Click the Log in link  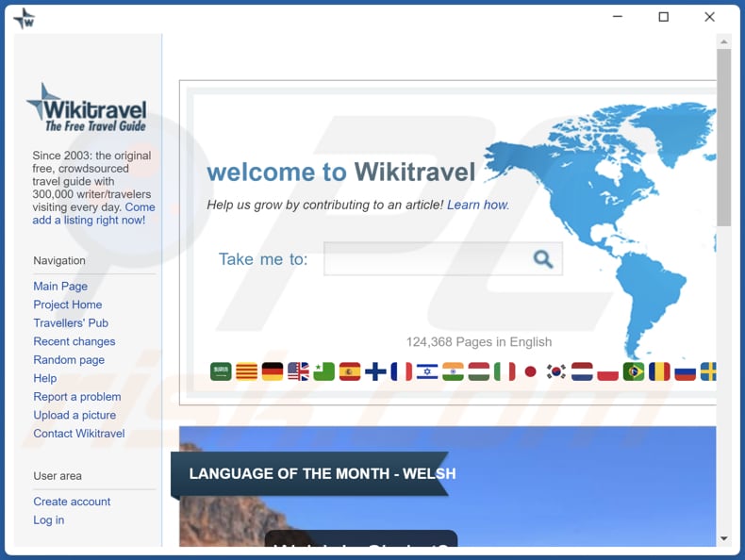pyautogui.click(x=48, y=520)
